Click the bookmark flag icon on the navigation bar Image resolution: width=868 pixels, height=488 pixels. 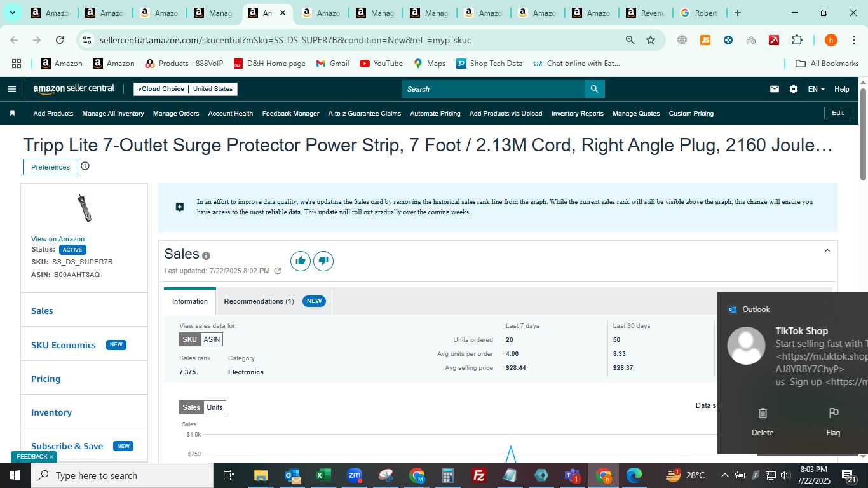pos(12,113)
